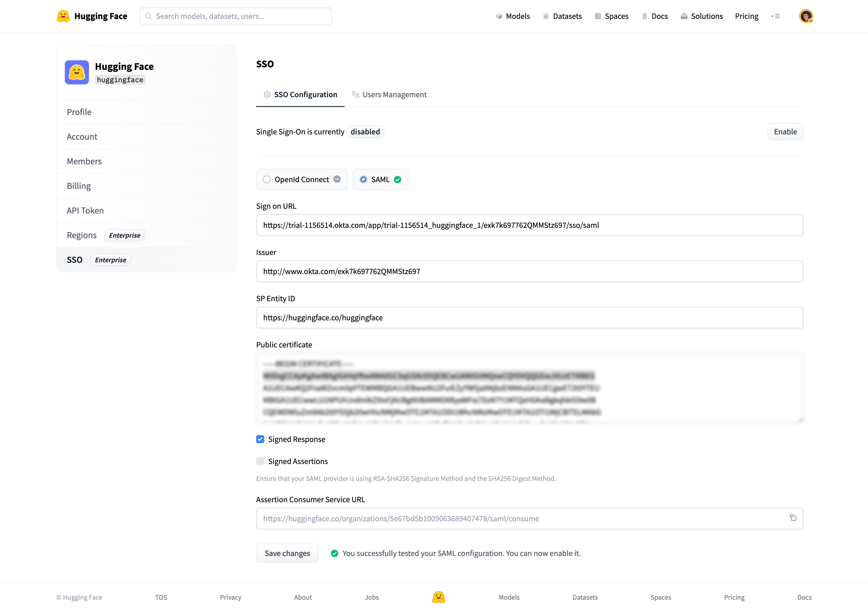
Task: Click the search magnifier icon
Action: coord(148,16)
